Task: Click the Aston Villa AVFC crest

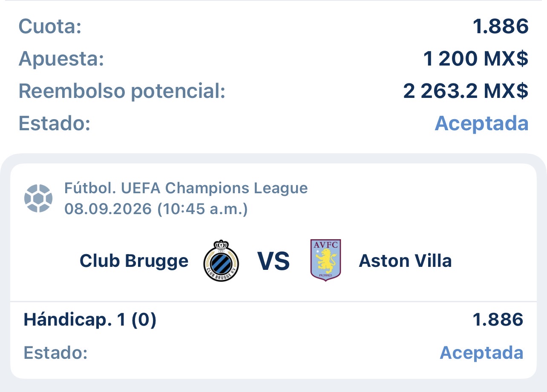Action: click(x=325, y=260)
